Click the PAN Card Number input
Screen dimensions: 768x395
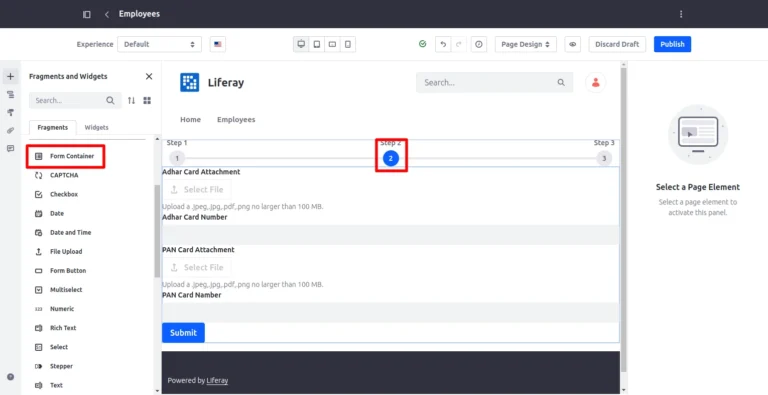coord(390,313)
